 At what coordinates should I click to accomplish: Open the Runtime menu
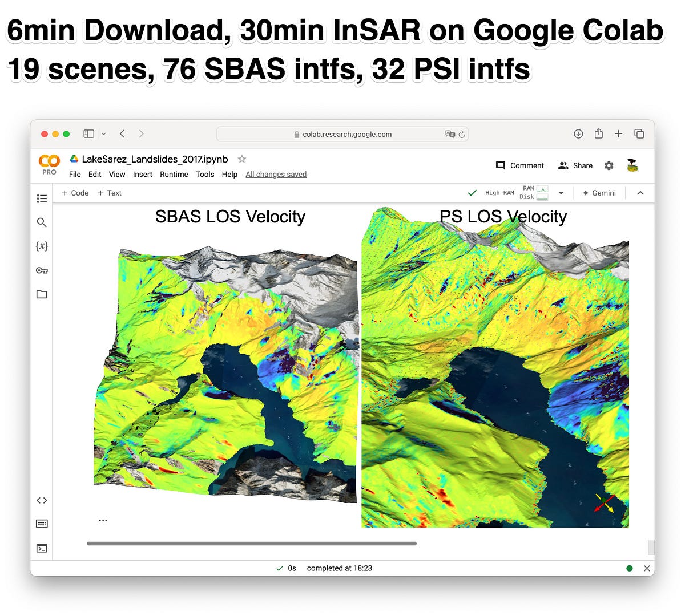pos(174,175)
